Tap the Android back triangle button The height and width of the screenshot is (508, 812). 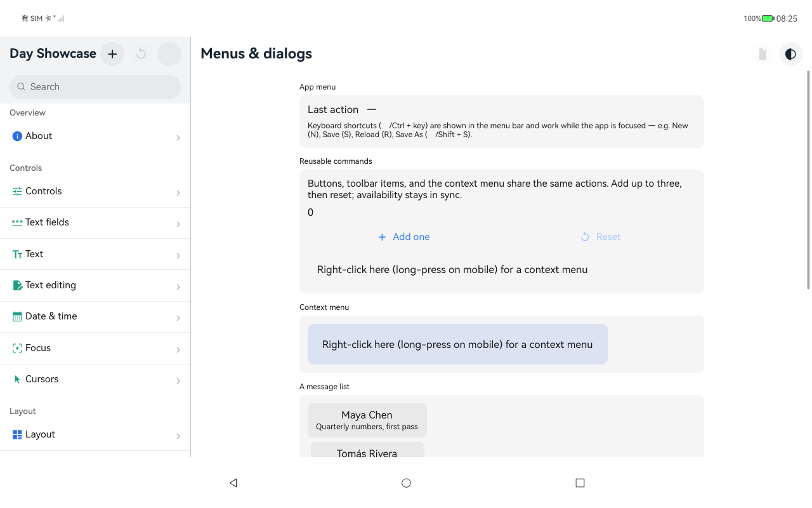point(233,483)
